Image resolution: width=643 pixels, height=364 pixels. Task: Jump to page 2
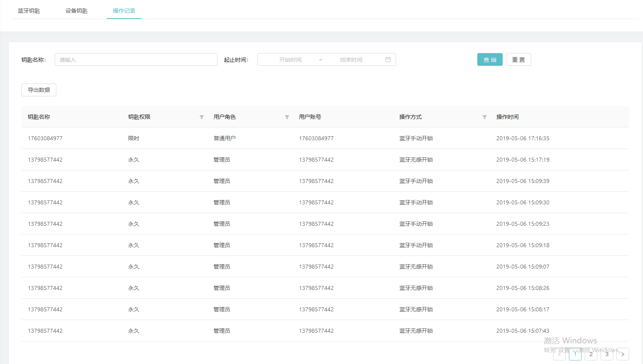click(591, 354)
